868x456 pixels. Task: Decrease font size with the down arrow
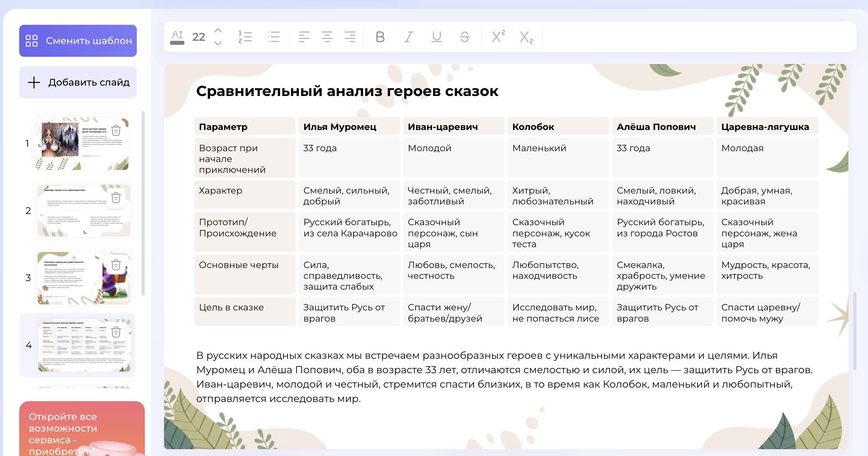point(218,43)
